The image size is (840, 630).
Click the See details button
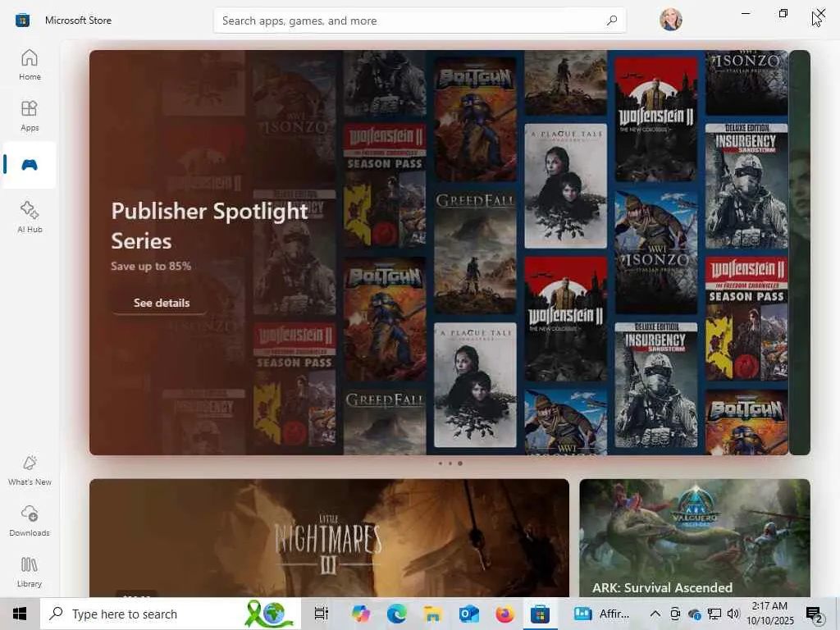pos(162,303)
